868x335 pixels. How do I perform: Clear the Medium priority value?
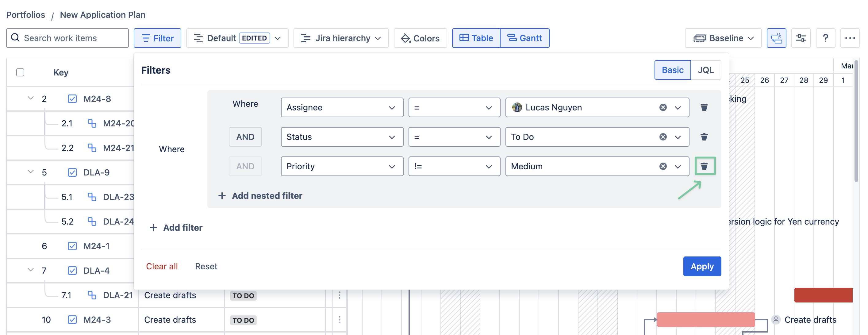click(663, 166)
